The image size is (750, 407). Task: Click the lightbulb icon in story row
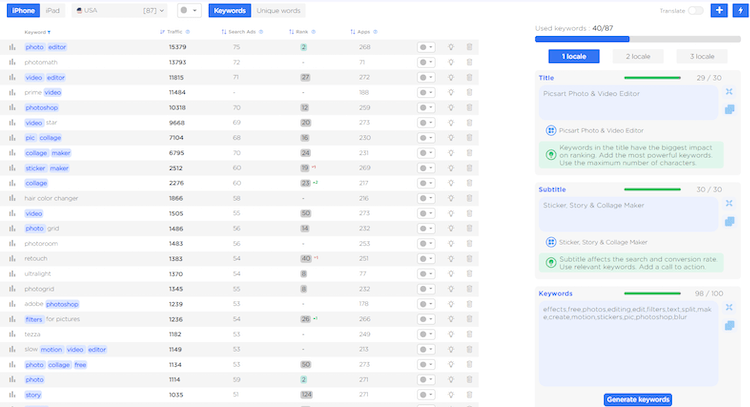[x=451, y=395]
